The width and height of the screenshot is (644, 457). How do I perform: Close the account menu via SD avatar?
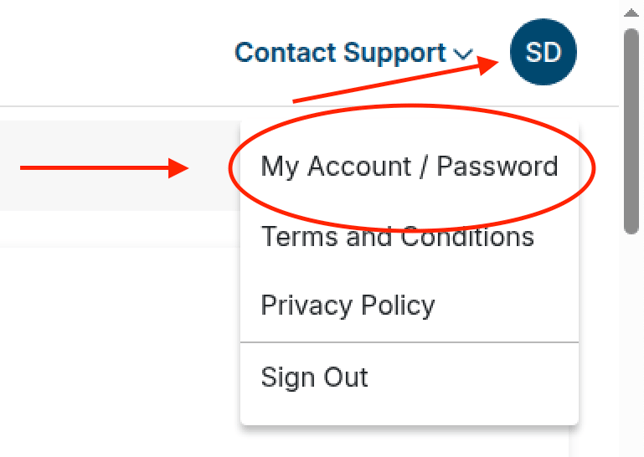point(543,52)
